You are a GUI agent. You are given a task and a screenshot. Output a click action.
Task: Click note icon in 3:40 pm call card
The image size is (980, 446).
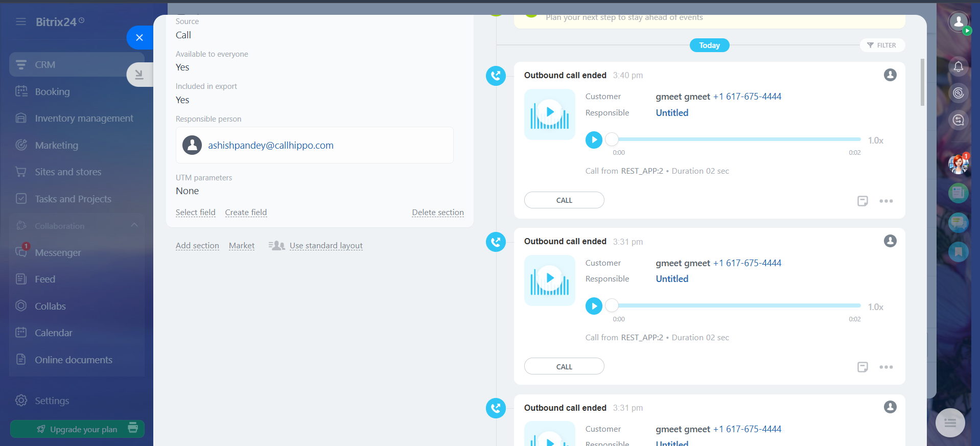pos(862,201)
